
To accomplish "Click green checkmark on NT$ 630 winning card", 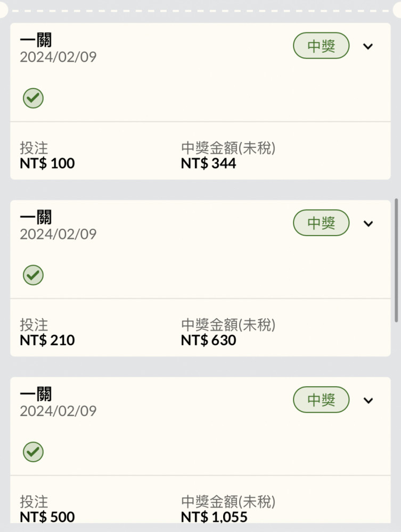I will (x=33, y=275).
